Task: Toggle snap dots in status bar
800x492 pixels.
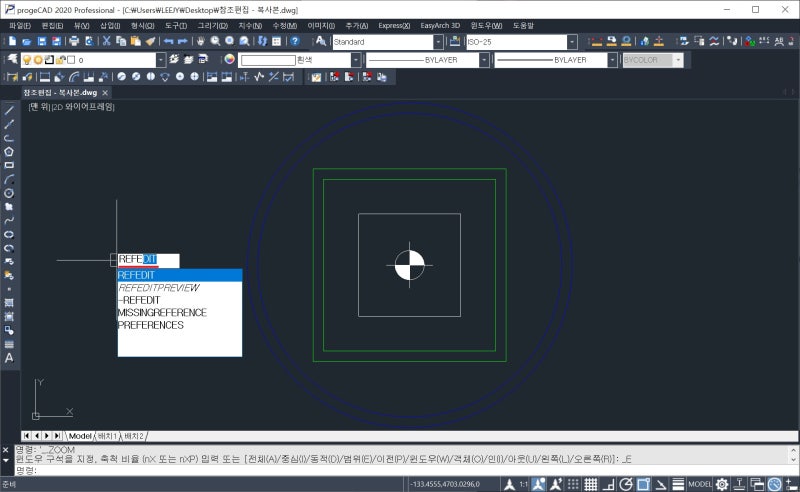Action: [x=573, y=484]
